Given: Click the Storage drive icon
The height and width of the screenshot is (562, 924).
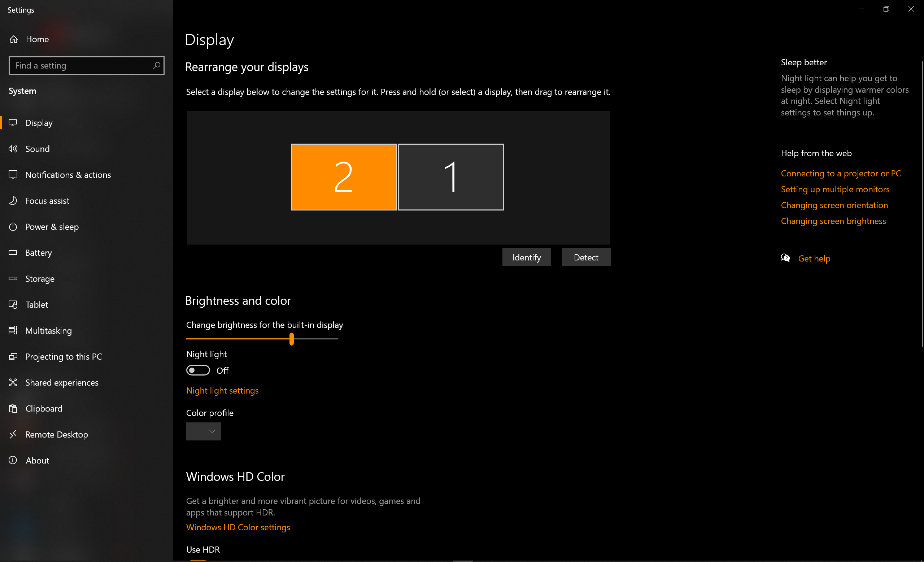Looking at the screenshot, I should [13, 278].
